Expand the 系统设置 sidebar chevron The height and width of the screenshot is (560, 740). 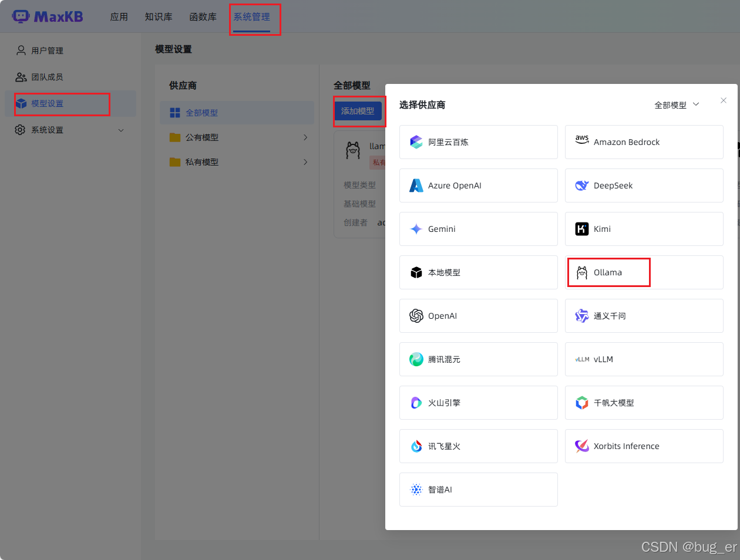[x=121, y=130]
